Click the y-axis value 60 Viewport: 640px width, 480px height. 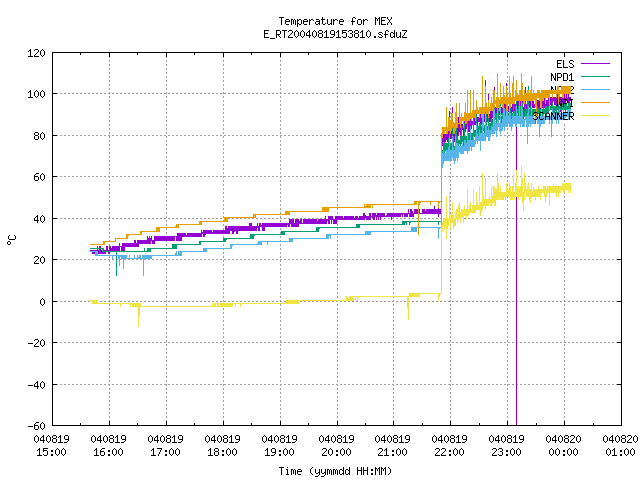tap(40, 177)
